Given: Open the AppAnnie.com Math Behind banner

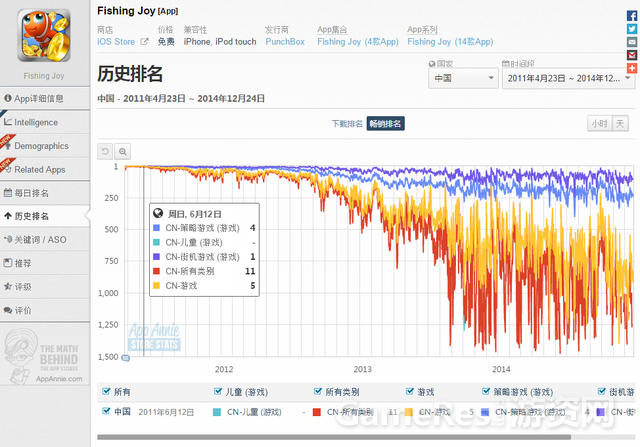Looking at the screenshot, I should (44, 357).
